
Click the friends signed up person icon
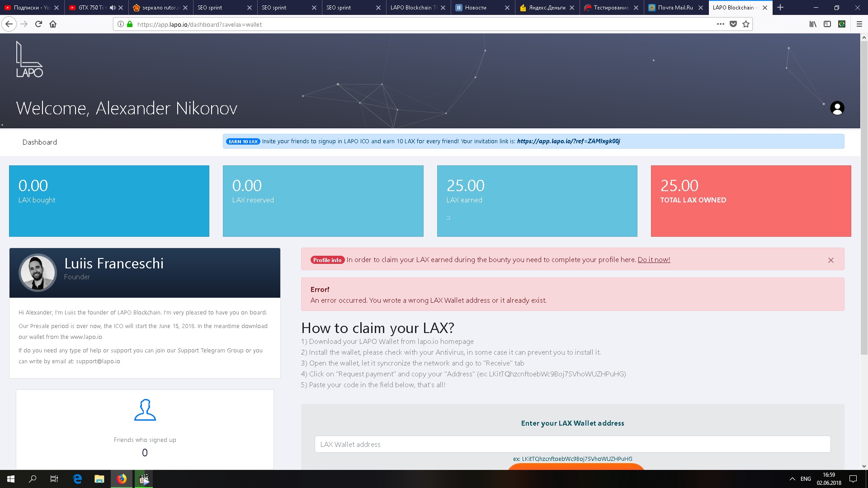tap(145, 410)
